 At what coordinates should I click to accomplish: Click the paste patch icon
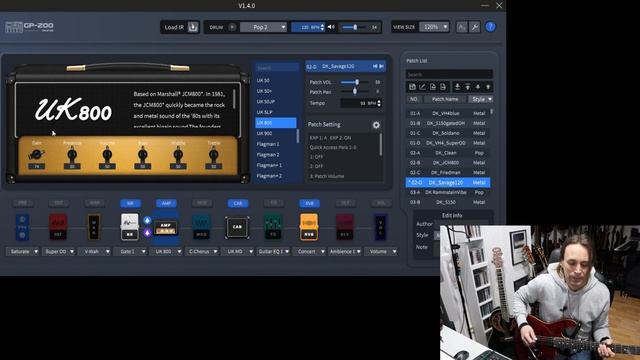pos(443,87)
